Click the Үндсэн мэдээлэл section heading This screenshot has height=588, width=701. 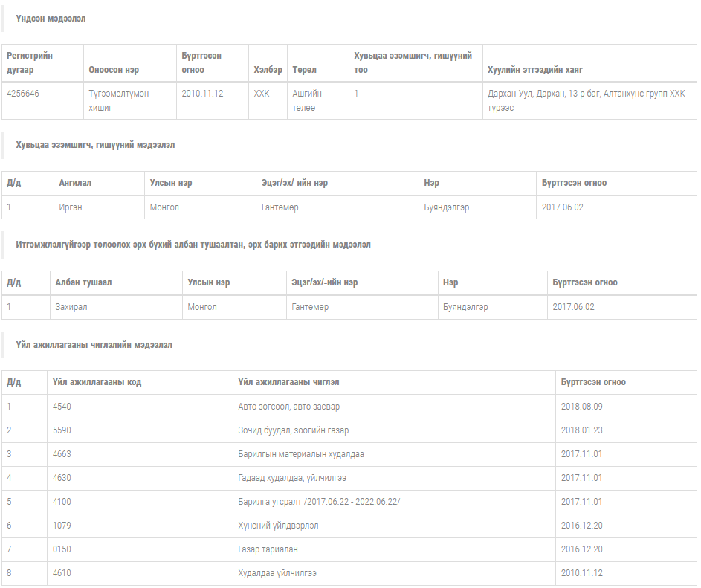(x=51, y=19)
